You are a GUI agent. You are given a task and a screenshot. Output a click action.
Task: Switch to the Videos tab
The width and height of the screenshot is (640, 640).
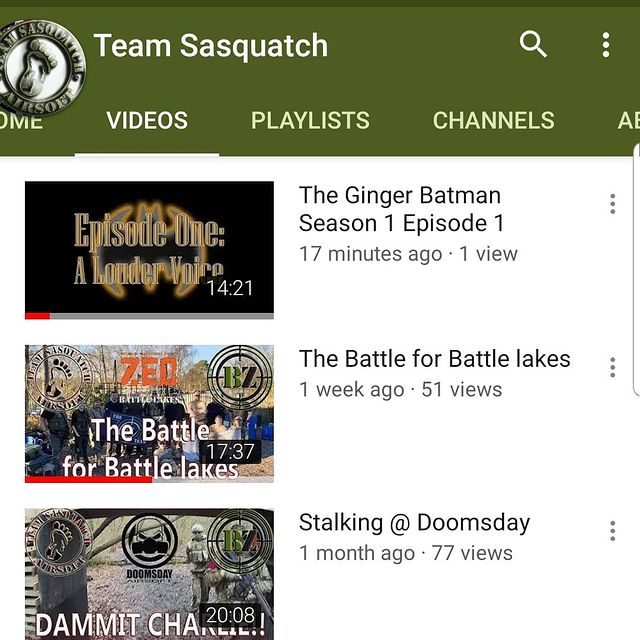pyautogui.click(x=147, y=120)
